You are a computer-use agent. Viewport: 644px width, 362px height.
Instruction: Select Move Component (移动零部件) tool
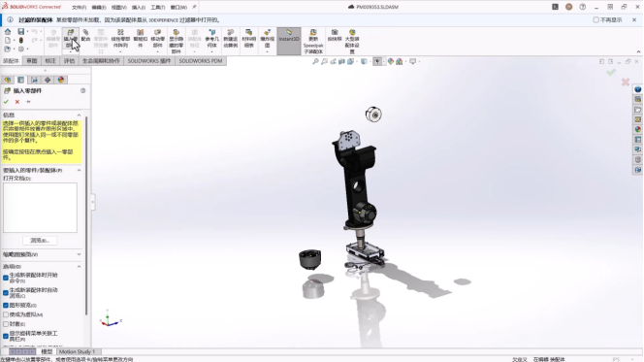(158, 38)
